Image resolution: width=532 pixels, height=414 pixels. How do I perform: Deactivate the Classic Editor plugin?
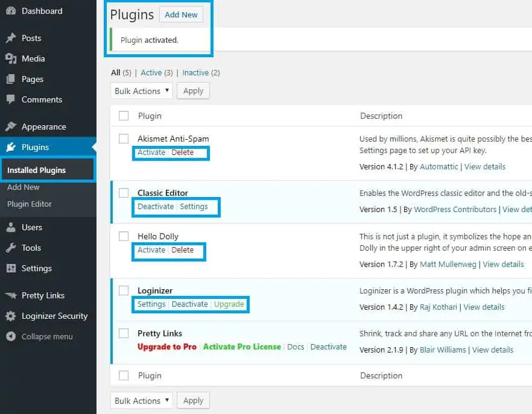click(x=156, y=207)
